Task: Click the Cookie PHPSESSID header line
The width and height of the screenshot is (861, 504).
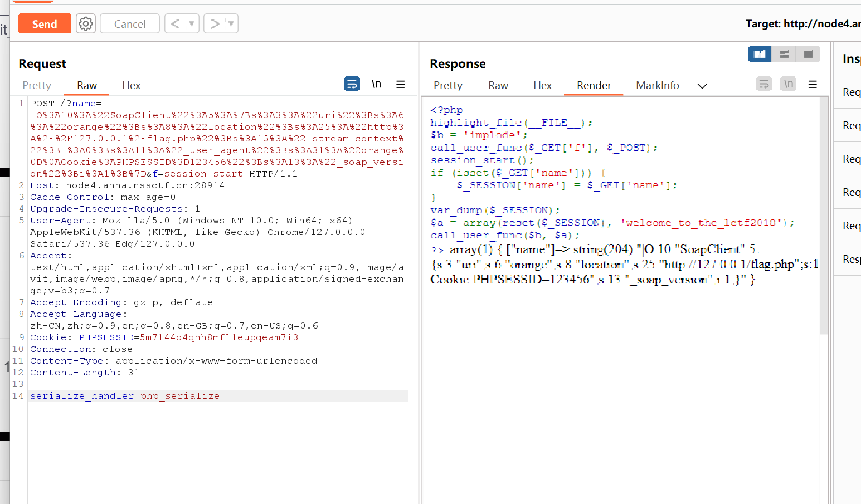Action: 164,337
